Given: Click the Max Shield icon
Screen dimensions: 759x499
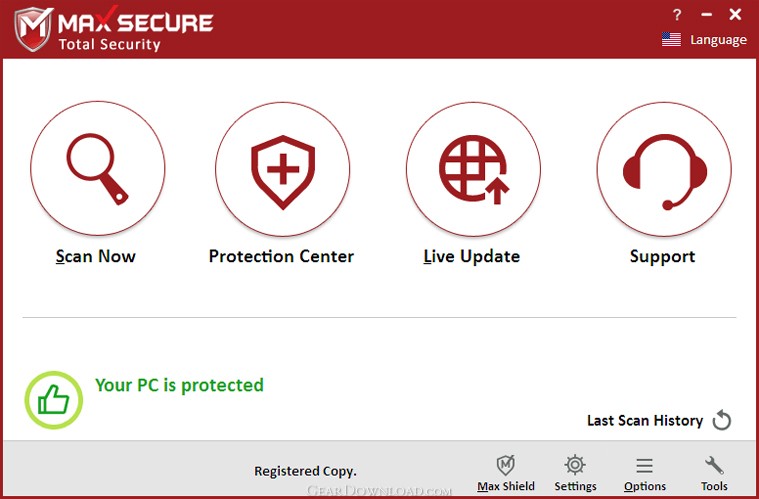Looking at the screenshot, I should click(506, 465).
